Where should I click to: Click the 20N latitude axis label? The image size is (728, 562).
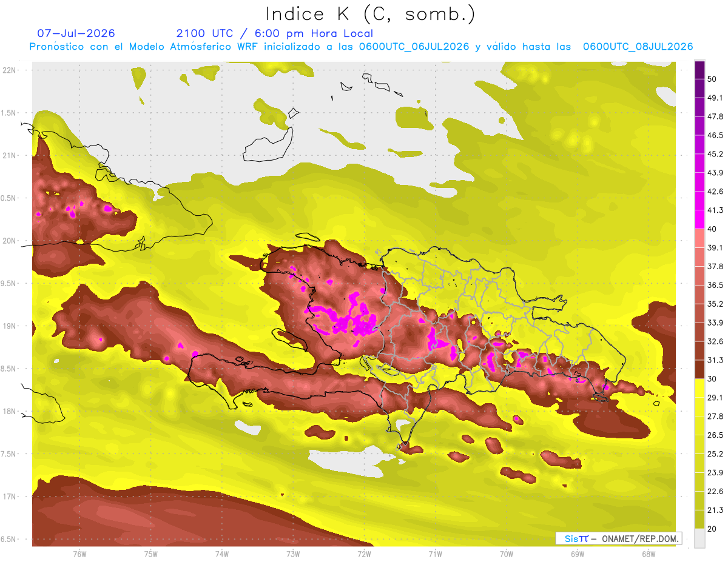click(10, 241)
